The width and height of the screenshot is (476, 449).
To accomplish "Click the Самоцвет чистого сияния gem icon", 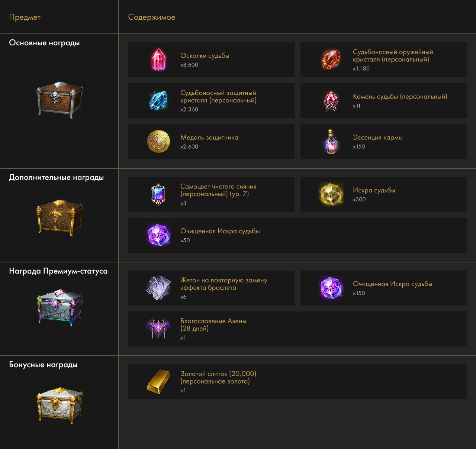I will pos(158,194).
